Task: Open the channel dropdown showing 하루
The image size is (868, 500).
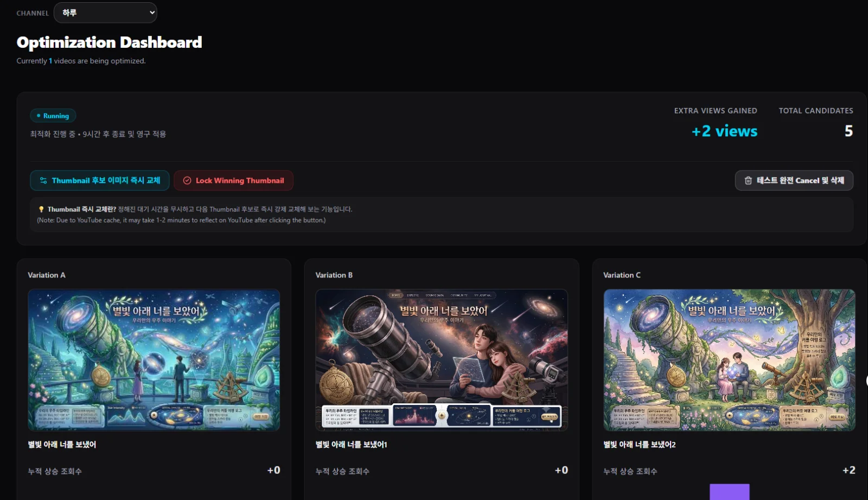Action: [x=105, y=12]
